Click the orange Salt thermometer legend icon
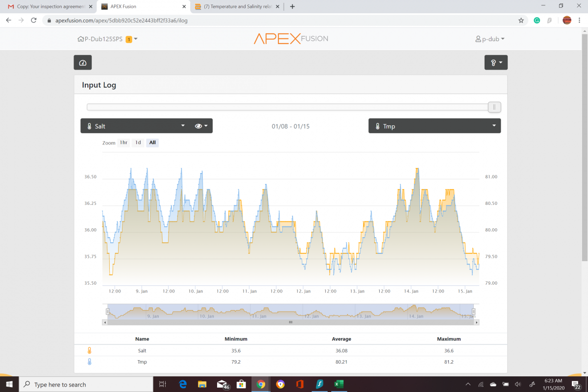 pyautogui.click(x=89, y=351)
